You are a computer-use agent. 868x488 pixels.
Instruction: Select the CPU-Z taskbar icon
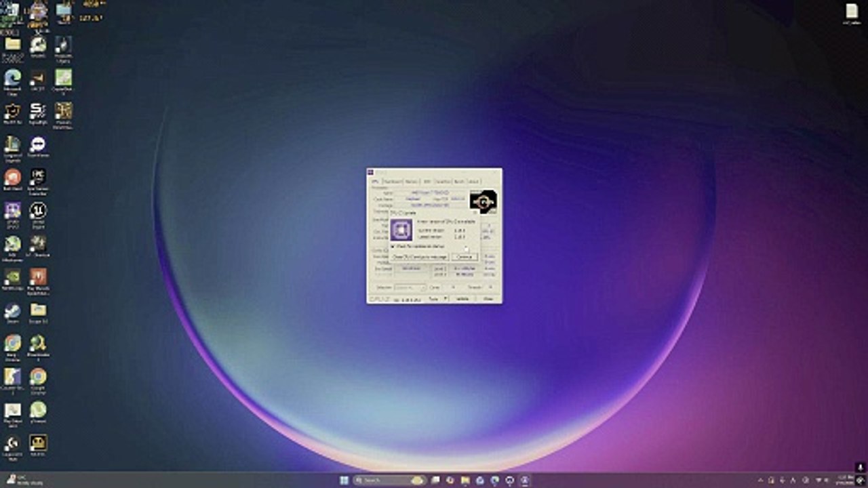pos(525,481)
